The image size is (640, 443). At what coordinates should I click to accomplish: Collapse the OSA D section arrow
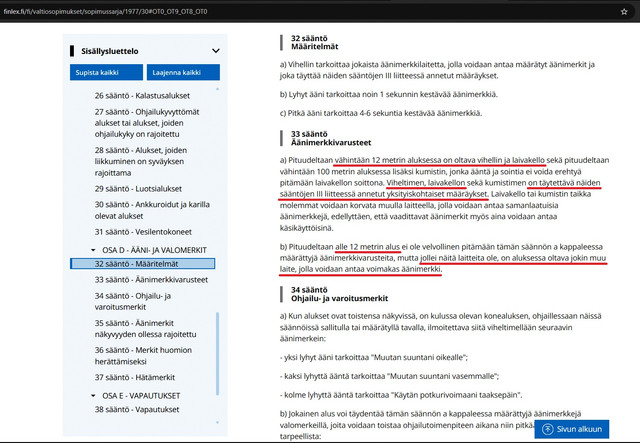(x=93, y=250)
